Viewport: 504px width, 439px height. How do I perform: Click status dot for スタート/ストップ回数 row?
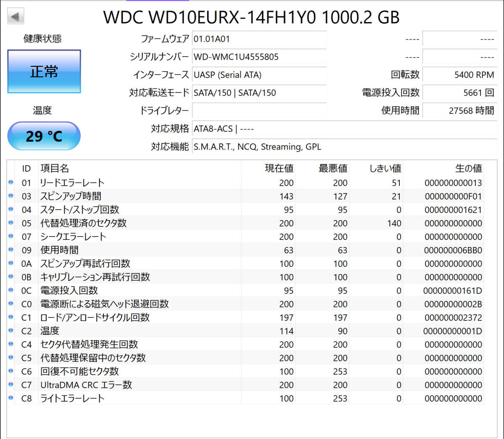11,209
